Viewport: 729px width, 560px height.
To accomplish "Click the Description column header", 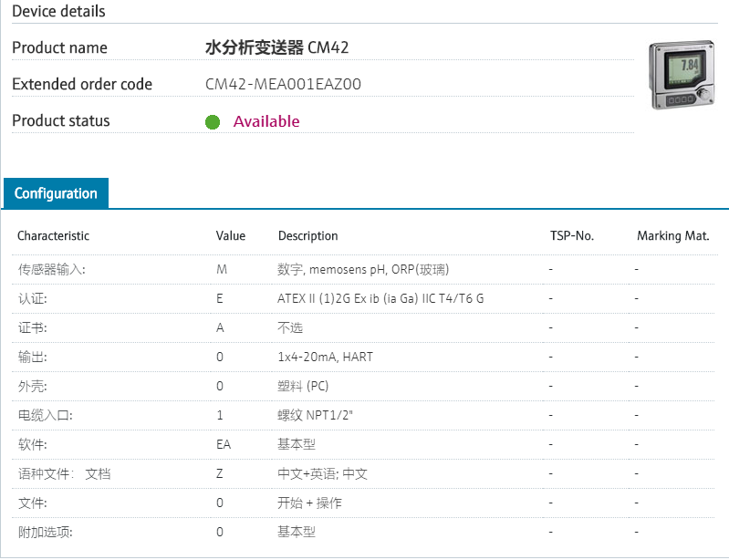I will tap(307, 235).
